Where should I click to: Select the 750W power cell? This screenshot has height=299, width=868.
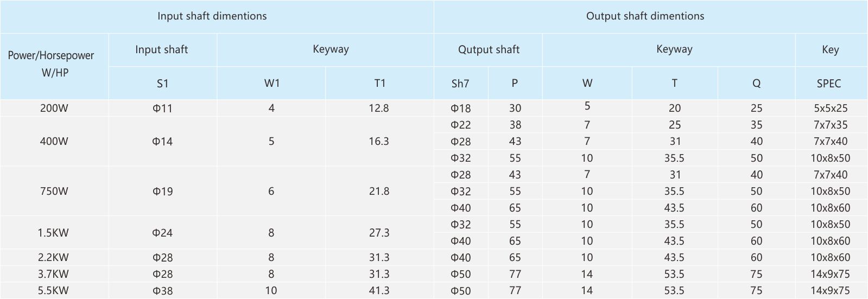pos(54,191)
